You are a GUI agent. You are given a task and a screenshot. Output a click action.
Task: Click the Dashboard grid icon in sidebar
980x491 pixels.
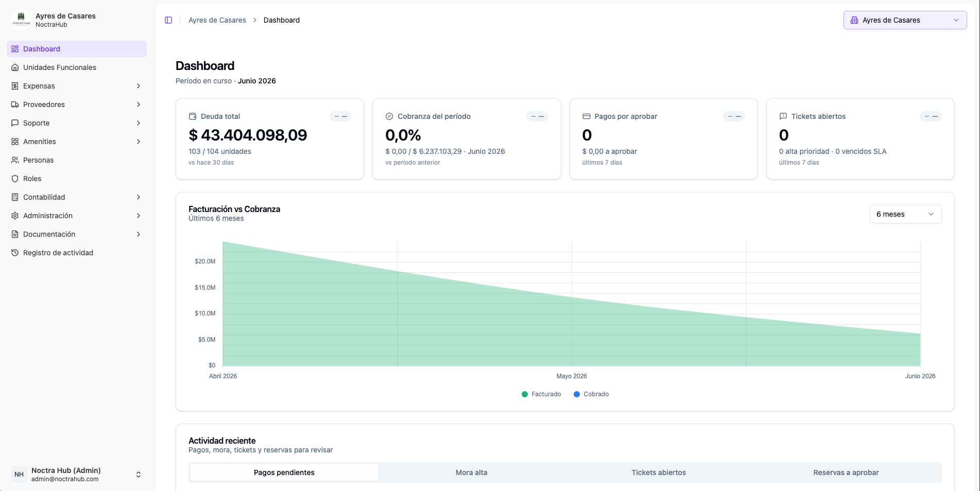(15, 49)
